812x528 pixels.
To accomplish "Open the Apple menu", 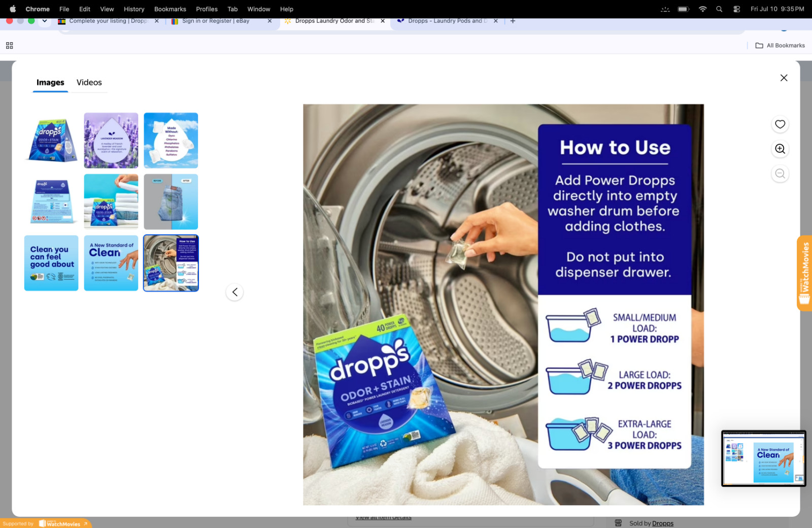I will pyautogui.click(x=13, y=9).
